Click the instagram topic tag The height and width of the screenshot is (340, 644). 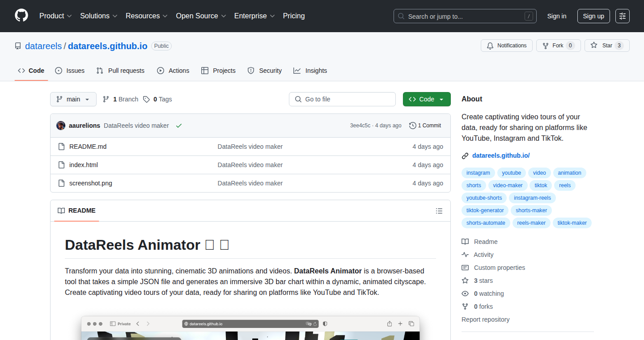478,173
